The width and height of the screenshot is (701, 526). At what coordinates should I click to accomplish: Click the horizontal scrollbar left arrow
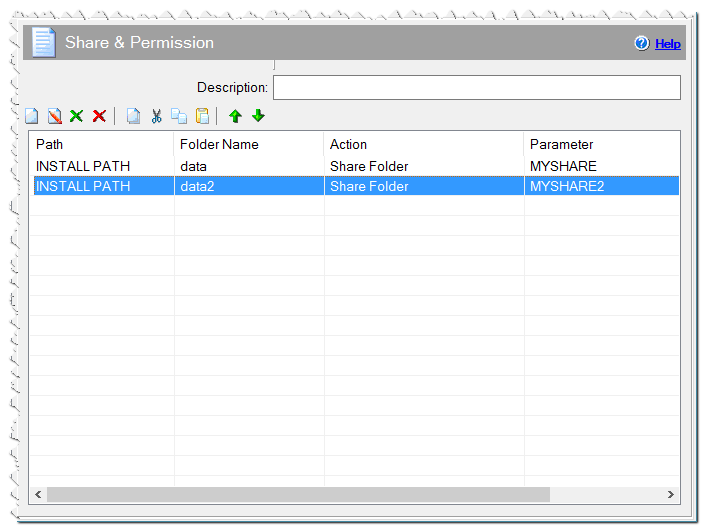pyautogui.click(x=38, y=494)
